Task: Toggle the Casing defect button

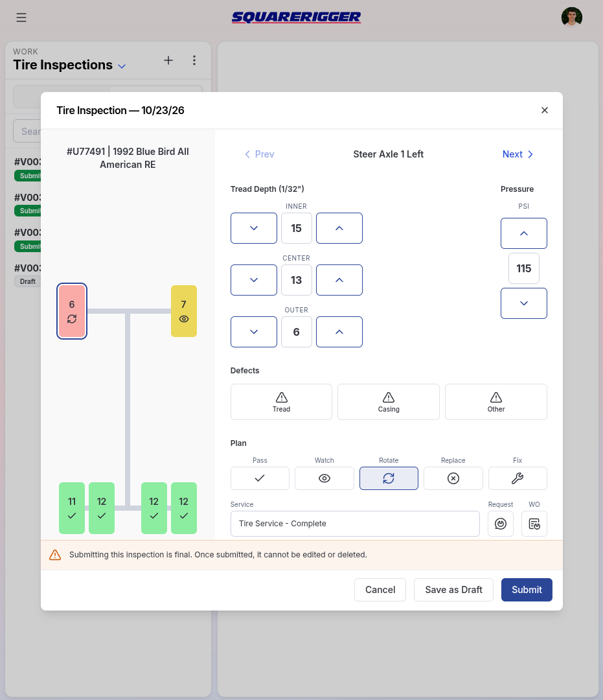Action: pos(389,402)
